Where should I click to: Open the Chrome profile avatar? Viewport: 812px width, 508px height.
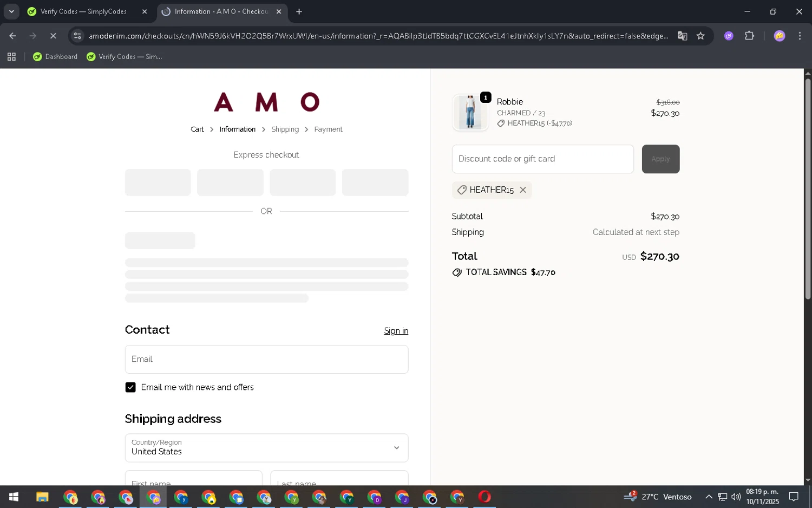tap(780, 36)
